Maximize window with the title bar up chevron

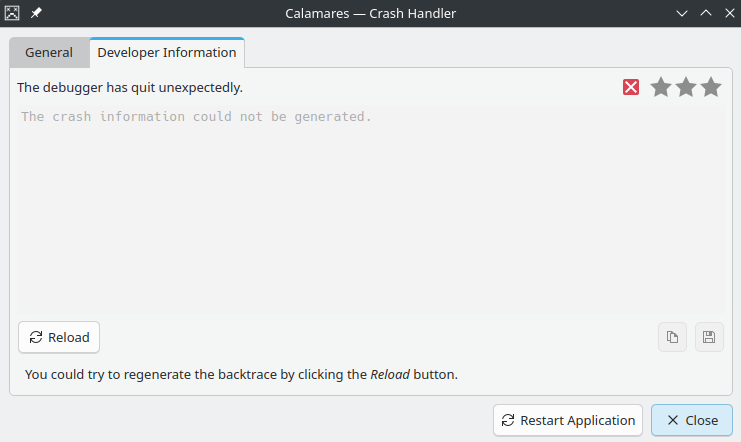[x=706, y=13]
